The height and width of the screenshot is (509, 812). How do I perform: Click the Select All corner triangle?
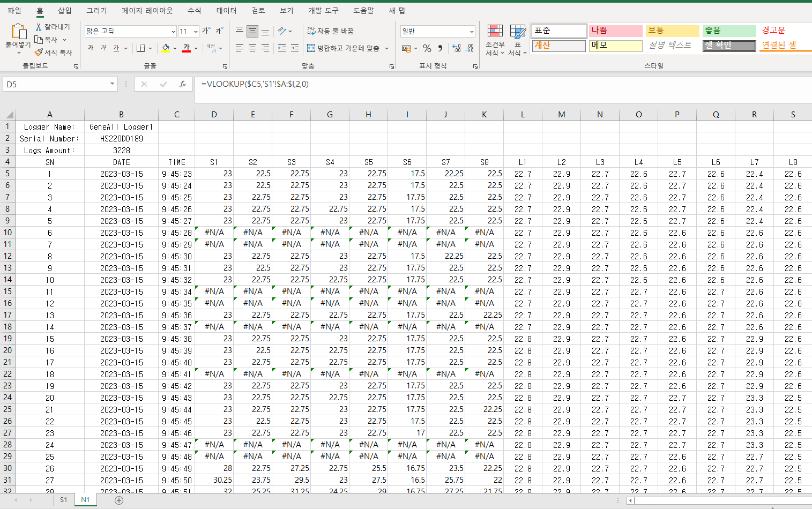pos(9,115)
